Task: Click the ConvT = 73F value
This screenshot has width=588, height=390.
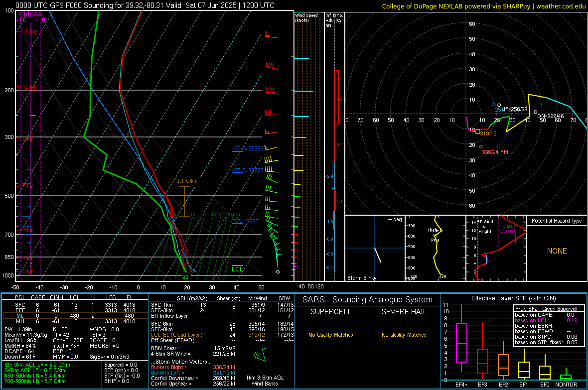Action: (x=67, y=340)
